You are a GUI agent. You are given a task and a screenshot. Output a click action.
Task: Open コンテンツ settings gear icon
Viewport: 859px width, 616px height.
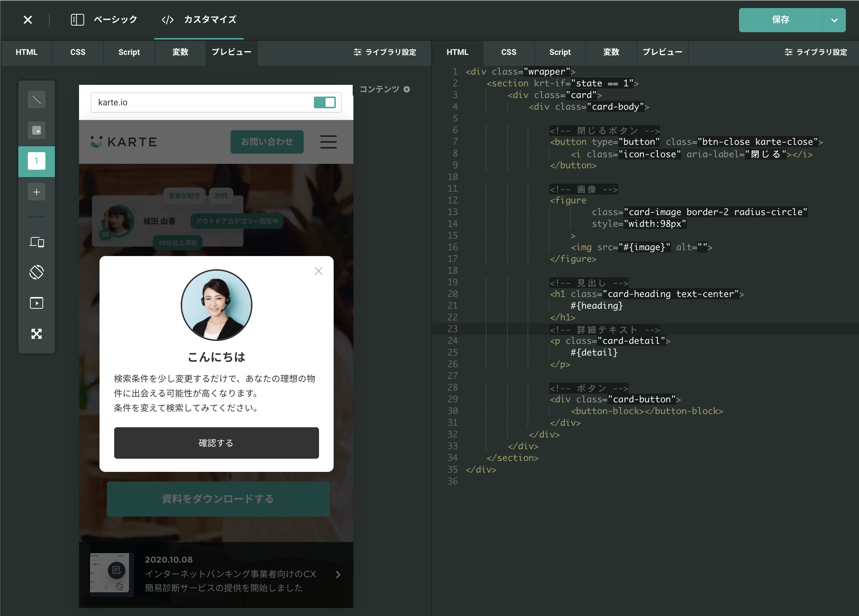tap(407, 89)
